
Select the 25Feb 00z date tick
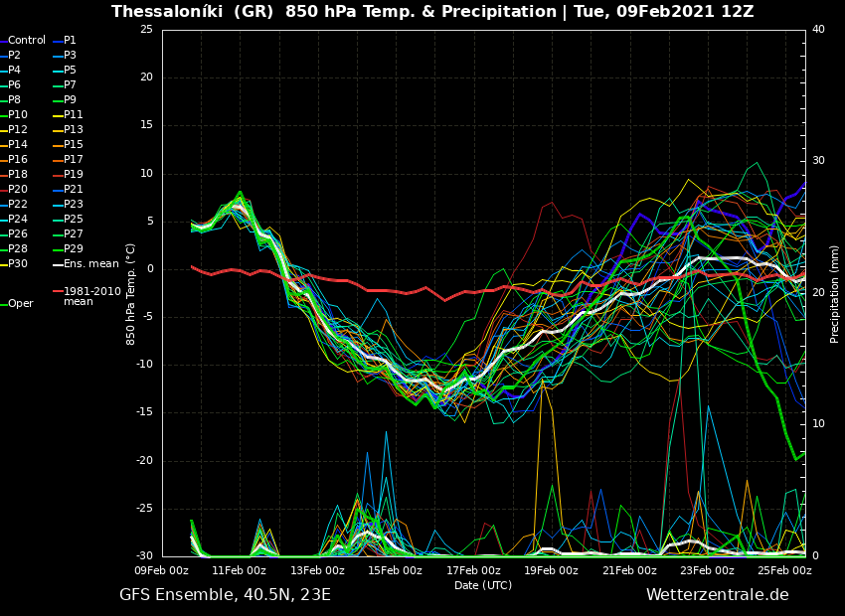(784, 570)
